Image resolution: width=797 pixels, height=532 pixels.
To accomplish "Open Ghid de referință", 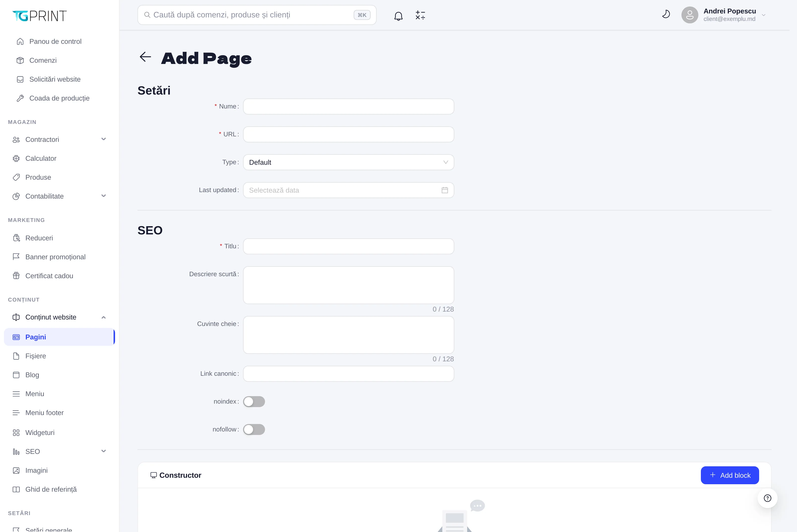I will pyautogui.click(x=60, y=489).
